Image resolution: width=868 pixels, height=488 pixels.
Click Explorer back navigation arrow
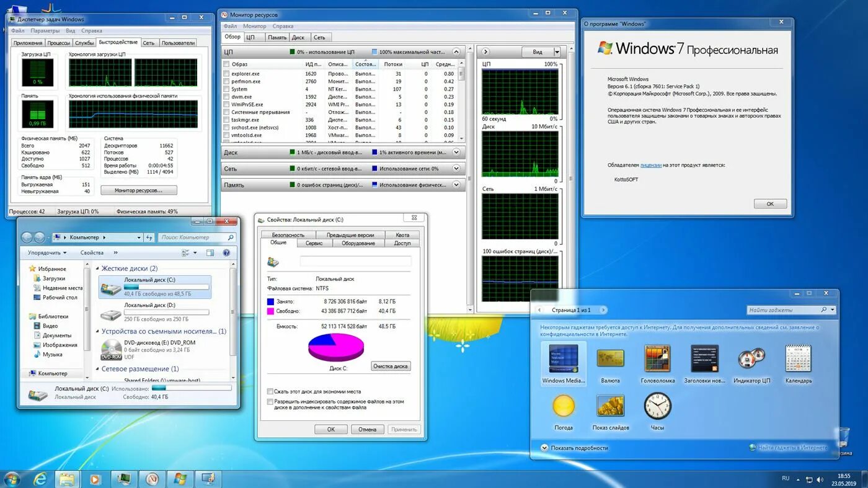click(27, 237)
